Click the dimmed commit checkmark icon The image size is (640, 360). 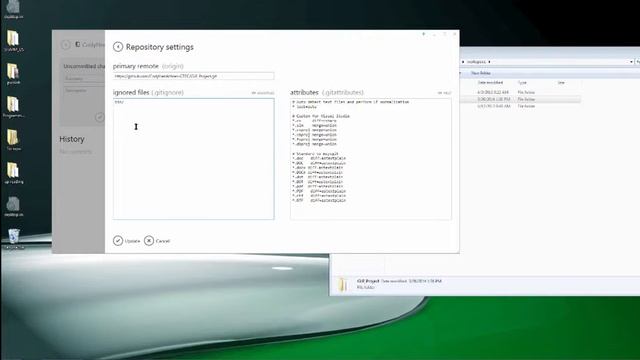click(x=100, y=118)
